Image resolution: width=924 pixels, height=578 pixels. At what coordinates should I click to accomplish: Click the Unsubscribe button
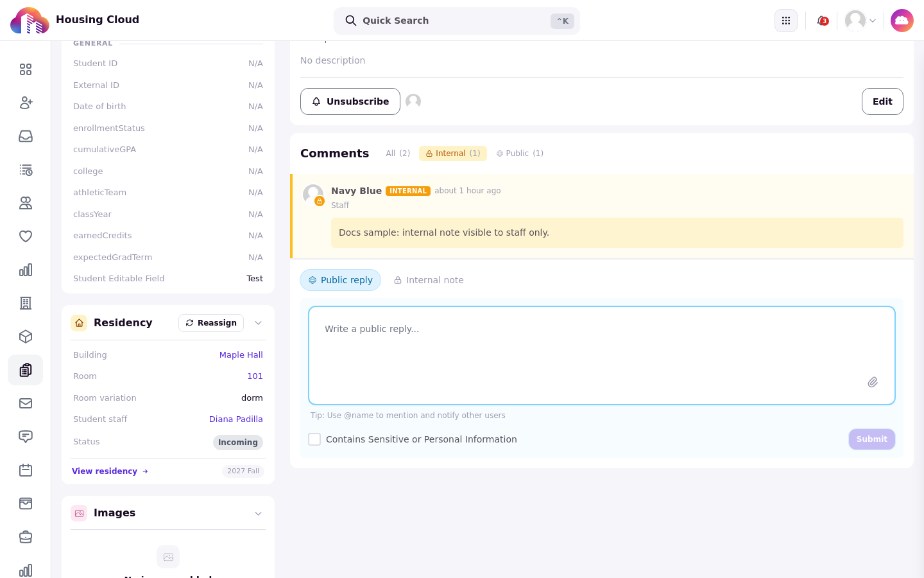[x=350, y=101]
